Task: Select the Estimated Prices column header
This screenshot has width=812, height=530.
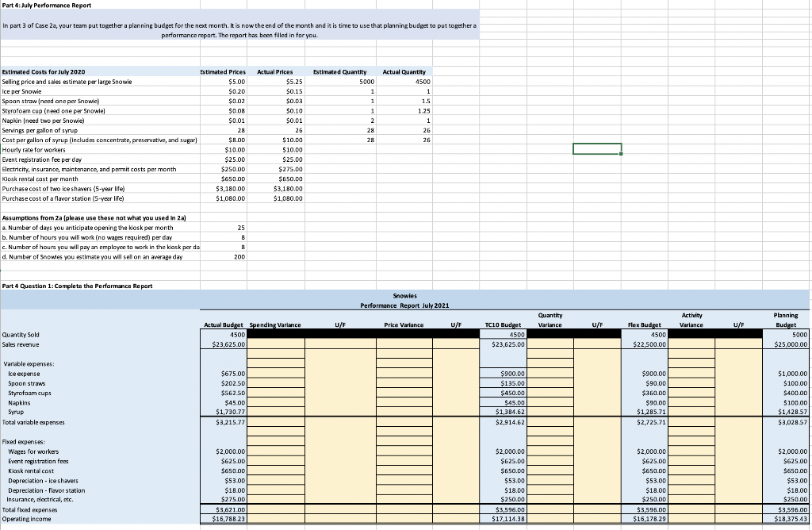Action: click(x=224, y=71)
